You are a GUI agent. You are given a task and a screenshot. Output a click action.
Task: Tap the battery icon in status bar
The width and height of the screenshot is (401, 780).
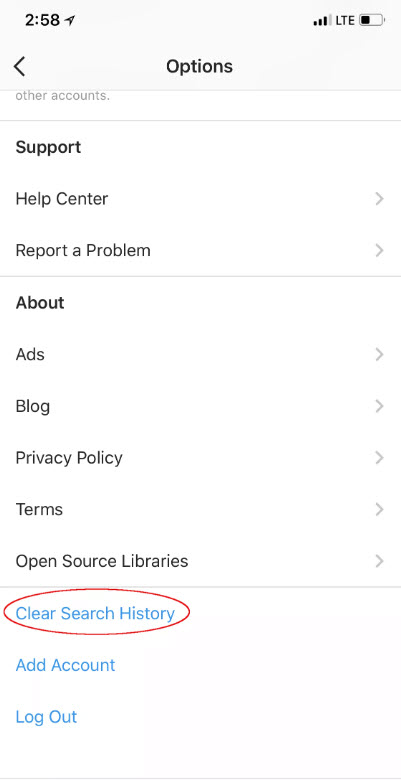click(x=372, y=20)
